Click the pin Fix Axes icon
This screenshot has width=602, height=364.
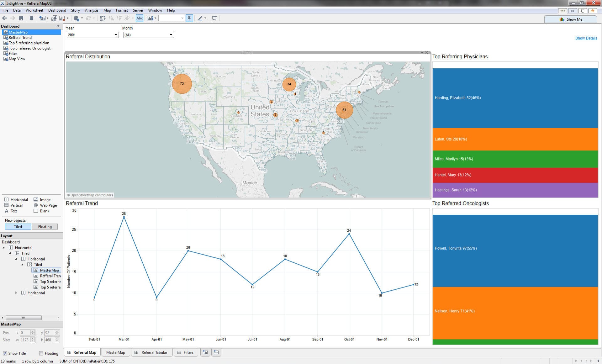(189, 18)
